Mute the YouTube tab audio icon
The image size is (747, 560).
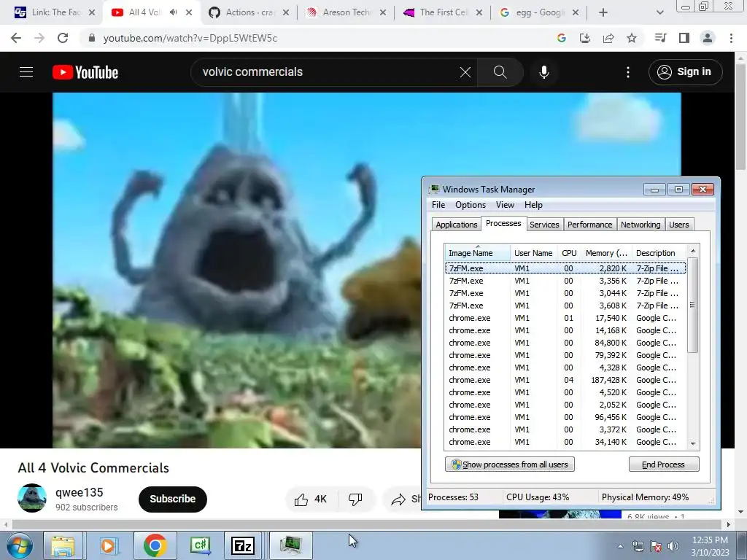(174, 12)
